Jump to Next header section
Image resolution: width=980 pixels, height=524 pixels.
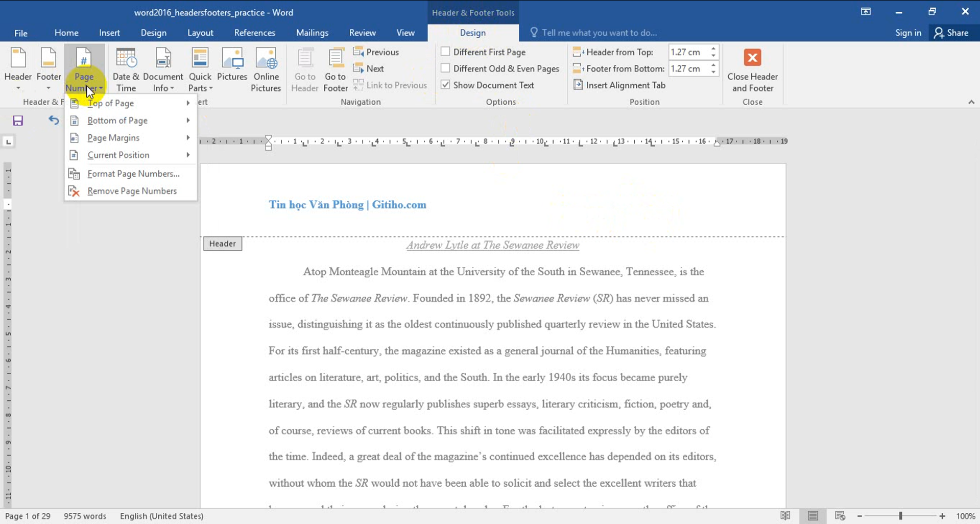click(x=369, y=68)
